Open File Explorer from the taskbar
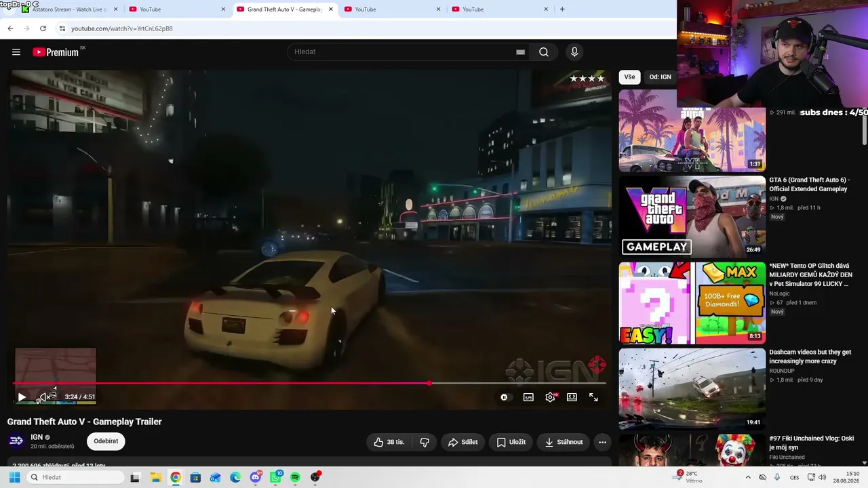The height and width of the screenshot is (488, 868). tap(155, 478)
